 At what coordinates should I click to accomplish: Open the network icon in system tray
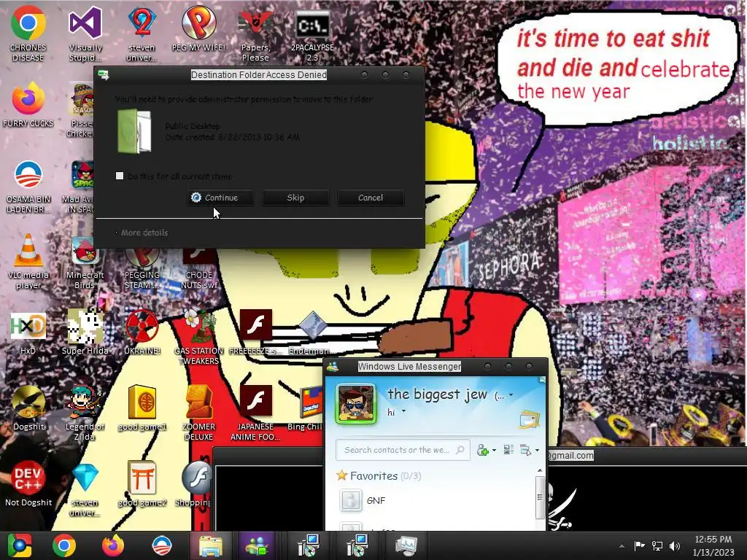click(x=657, y=546)
